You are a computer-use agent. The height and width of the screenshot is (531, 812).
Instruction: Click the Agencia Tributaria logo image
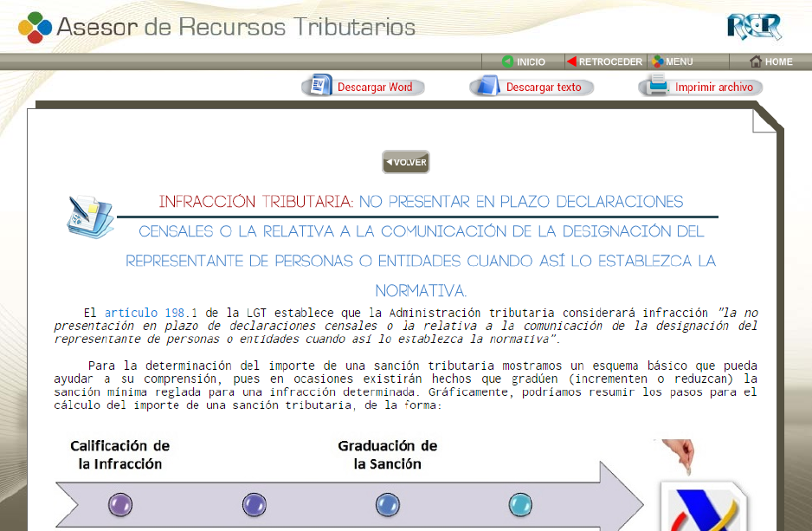pyautogui.click(x=704, y=506)
